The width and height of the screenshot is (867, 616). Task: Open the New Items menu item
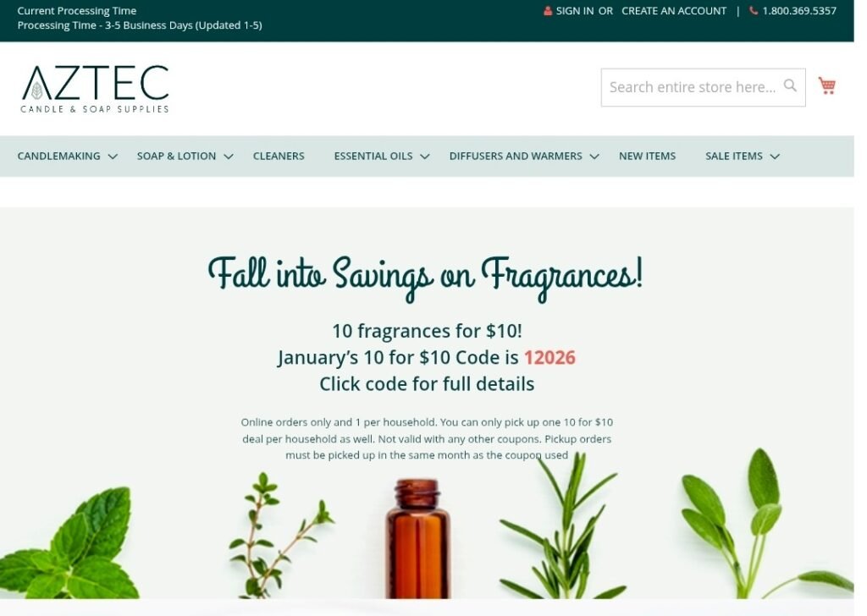tap(647, 157)
